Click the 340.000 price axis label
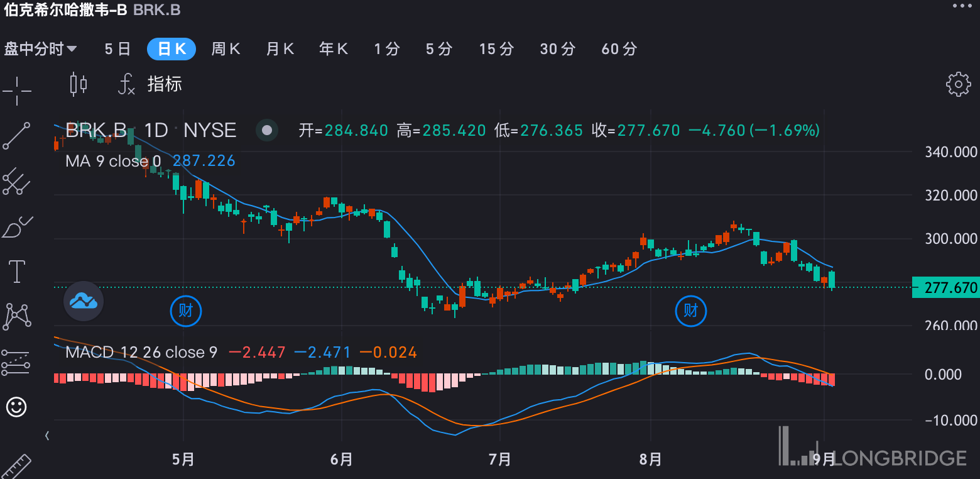The height and width of the screenshot is (479, 980). (951, 151)
